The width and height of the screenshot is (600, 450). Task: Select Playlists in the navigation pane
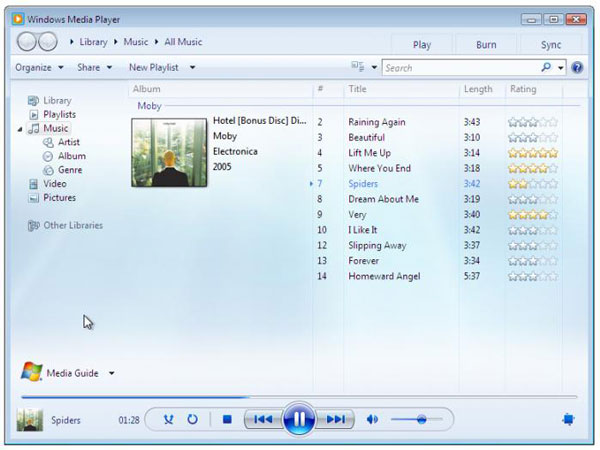[x=59, y=114]
